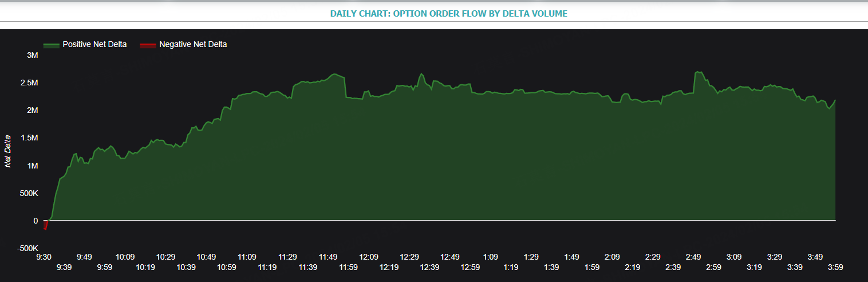Screen dimensions: 868x282
Task: Select the 1:19 time tick label
Action: click(x=511, y=267)
